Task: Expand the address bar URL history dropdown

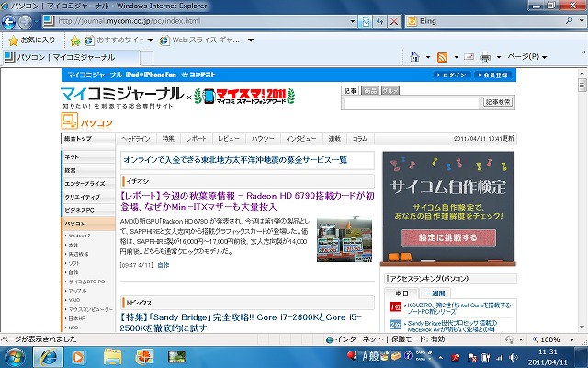Action: pos(353,21)
